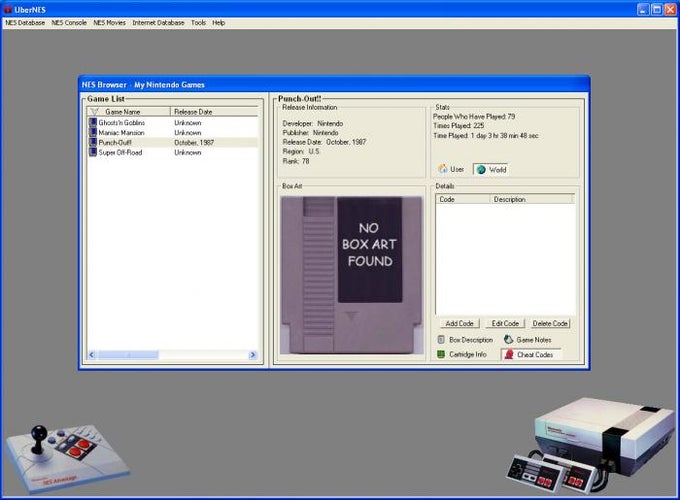Click the October, 1987 release date cell
The width and height of the screenshot is (680, 500).
(x=194, y=143)
